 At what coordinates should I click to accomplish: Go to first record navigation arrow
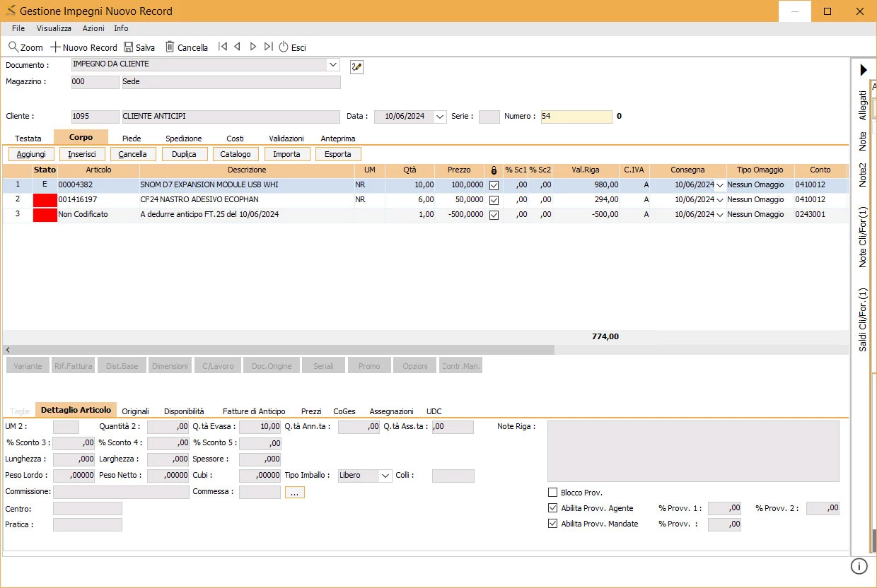click(223, 47)
